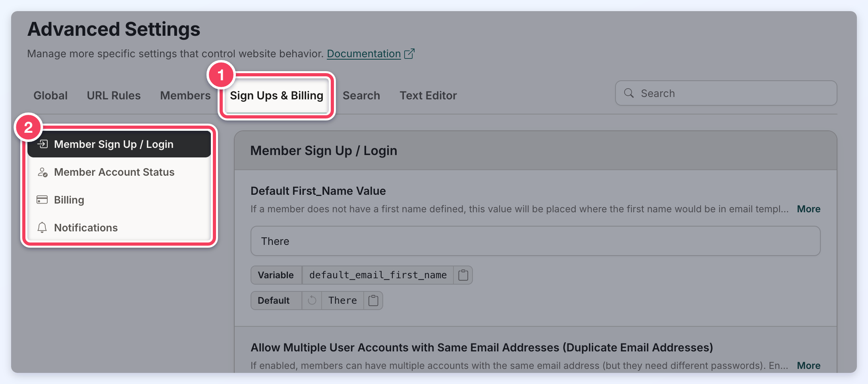
Task: Click the Member Sign Up / Login panel heading
Action: point(324,151)
